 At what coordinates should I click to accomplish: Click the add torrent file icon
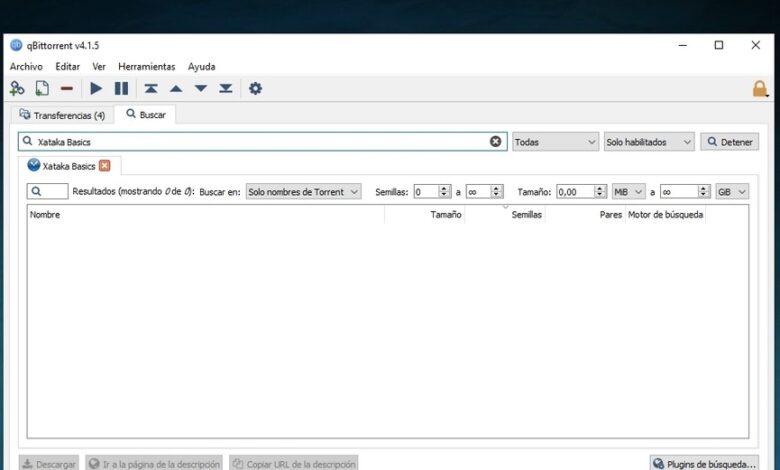[x=42, y=89]
